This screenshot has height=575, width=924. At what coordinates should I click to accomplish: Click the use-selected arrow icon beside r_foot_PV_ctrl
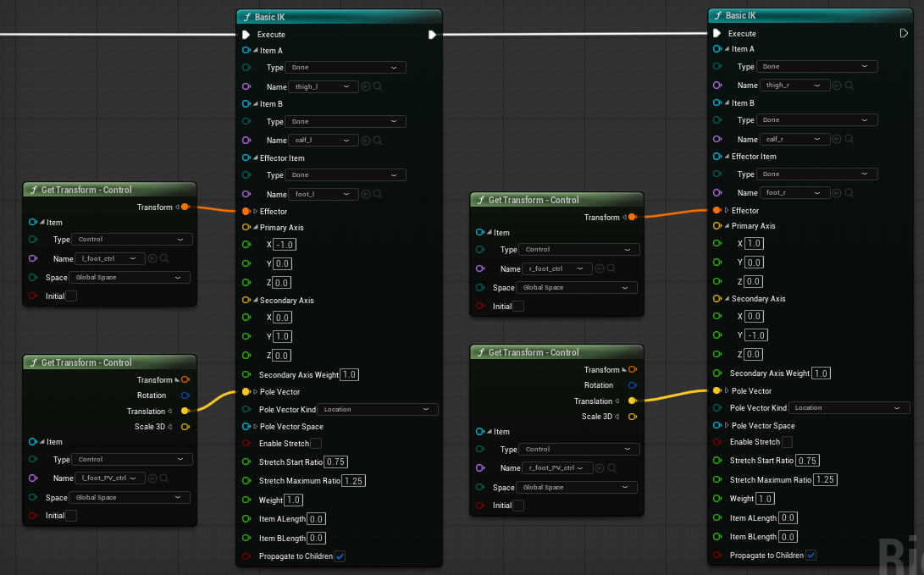tap(600, 467)
